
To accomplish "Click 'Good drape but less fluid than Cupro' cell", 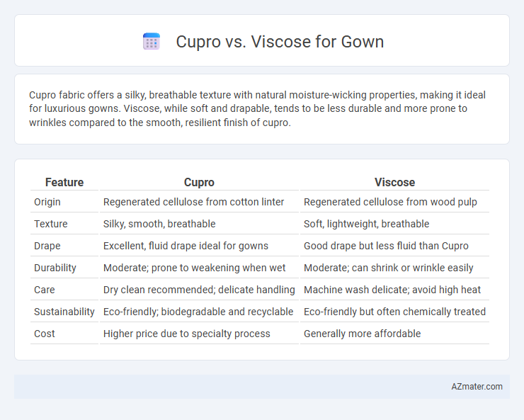I will click(386, 246).
